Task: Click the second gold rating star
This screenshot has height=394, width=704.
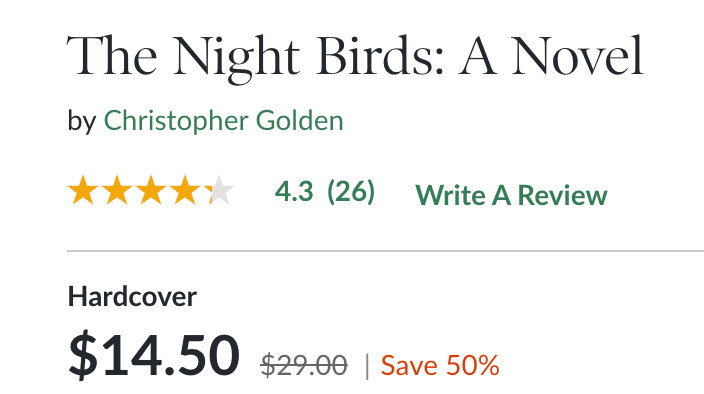Action: (x=117, y=190)
